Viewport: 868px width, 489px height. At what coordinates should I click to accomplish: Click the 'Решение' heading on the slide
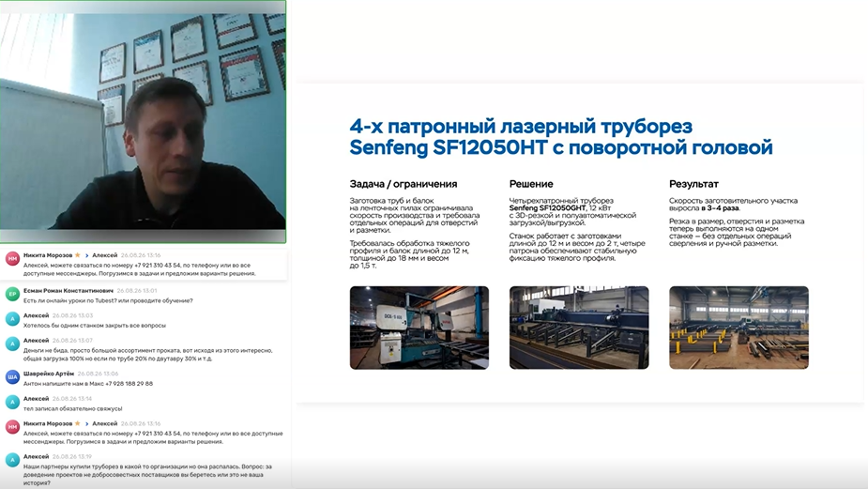click(x=531, y=184)
